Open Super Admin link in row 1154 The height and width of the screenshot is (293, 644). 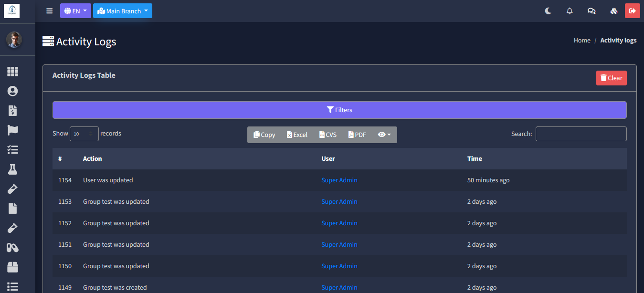339,180
